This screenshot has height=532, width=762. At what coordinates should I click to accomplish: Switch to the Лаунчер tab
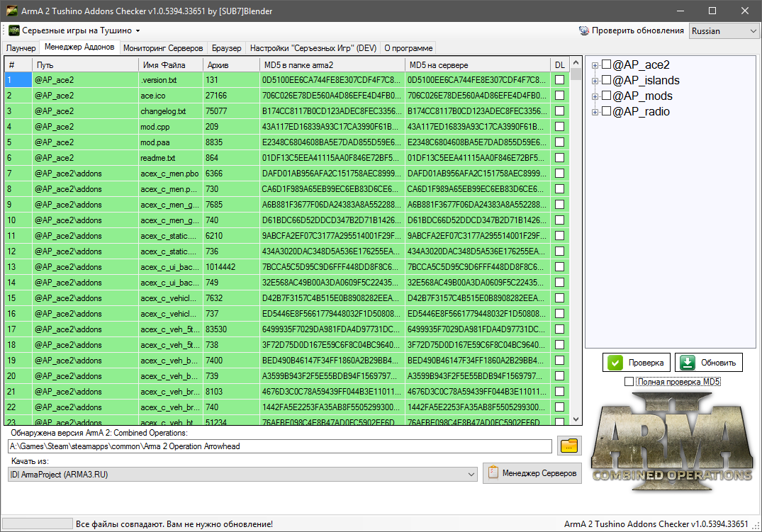coord(21,48)
